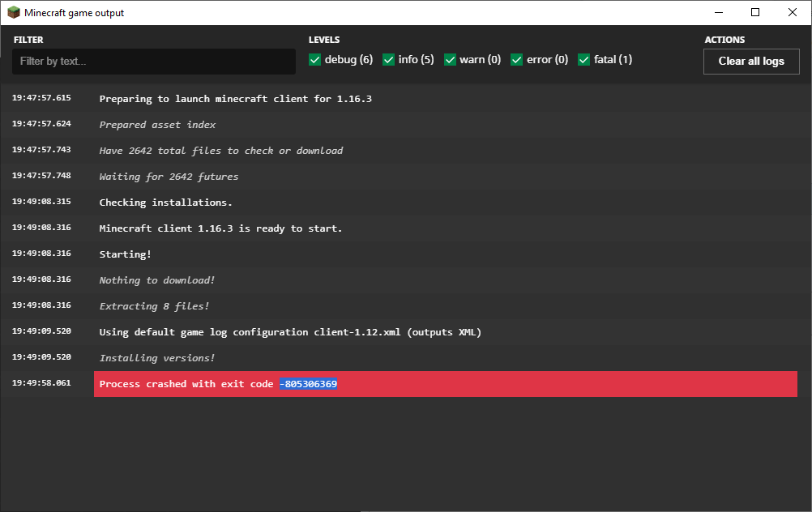Click the highlighted exit code -805306369
Viewport: 812px width, 512px height.
(309, 384)
